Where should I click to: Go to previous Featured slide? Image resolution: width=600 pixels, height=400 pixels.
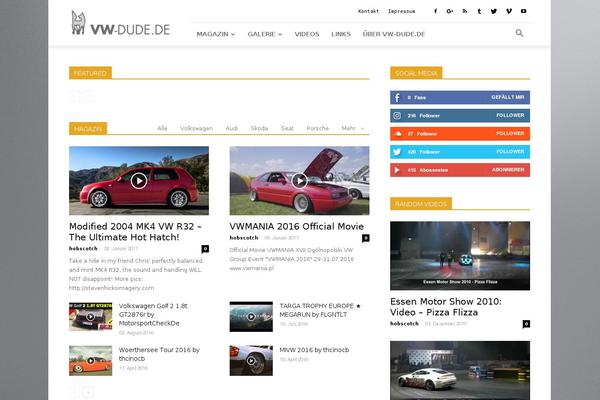pyautogui.click(x=74, y=96)
